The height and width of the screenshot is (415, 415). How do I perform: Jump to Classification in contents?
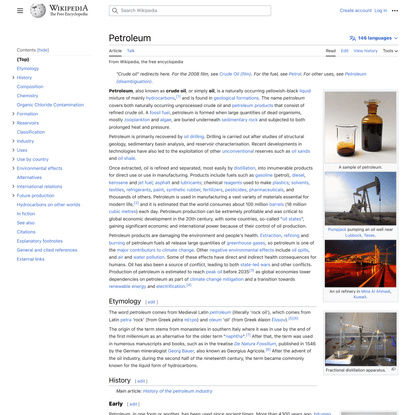pyautogui.click(x=31, y=132)
